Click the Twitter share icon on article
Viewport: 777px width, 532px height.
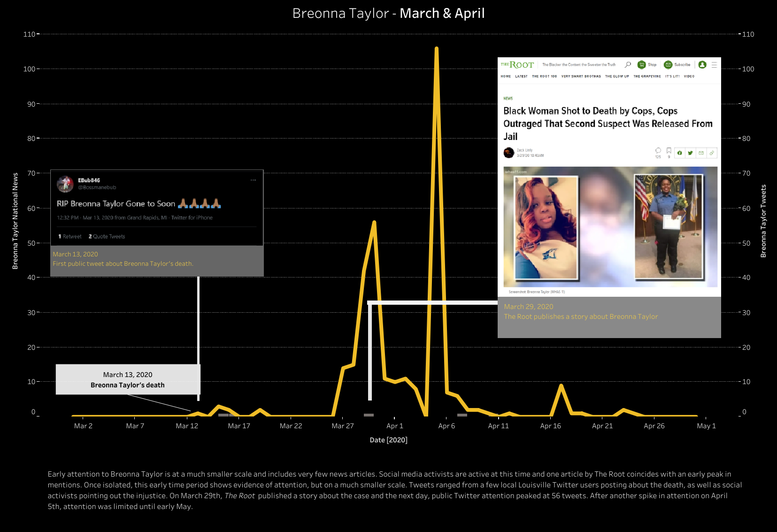pyautogui.click(x=690, y=153)
